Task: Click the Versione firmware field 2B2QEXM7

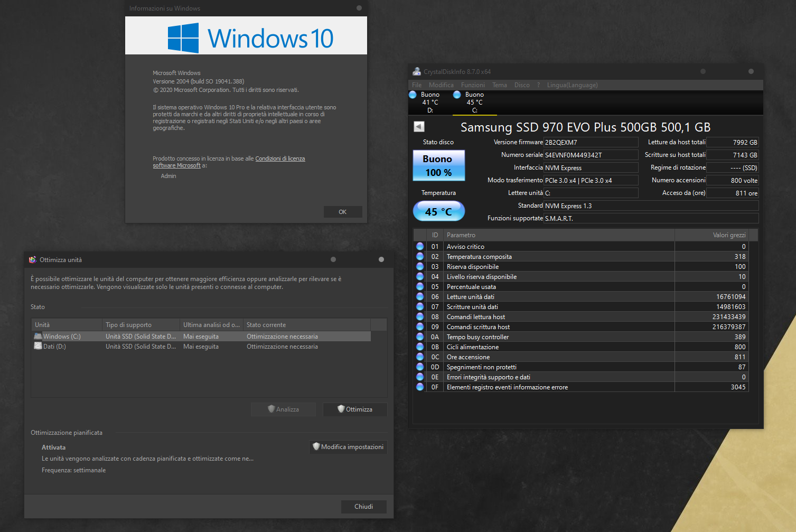Action: tap(591, 142)
